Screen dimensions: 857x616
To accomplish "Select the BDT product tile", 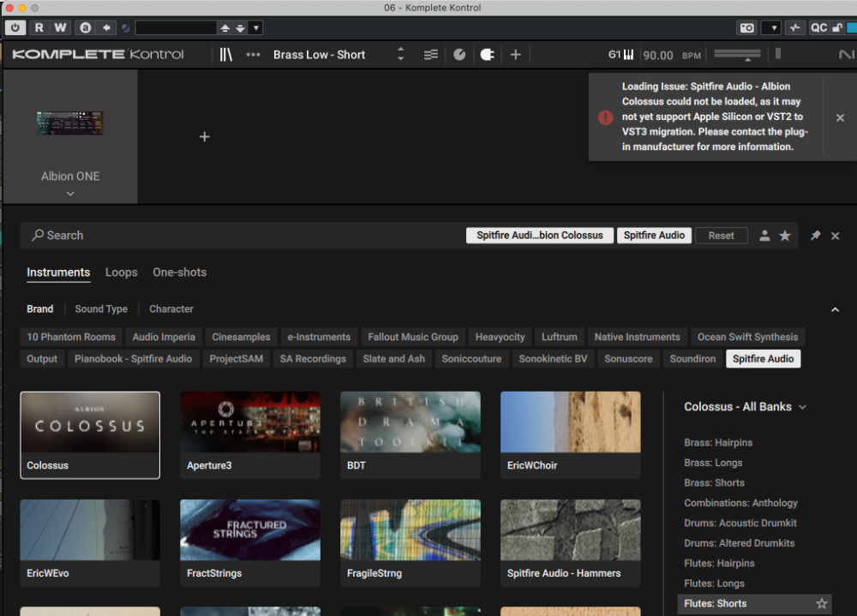I will 411,435.
